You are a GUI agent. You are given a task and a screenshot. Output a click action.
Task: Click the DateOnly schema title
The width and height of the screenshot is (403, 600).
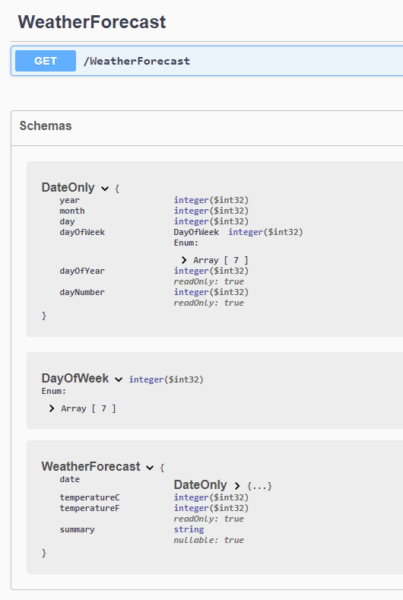(x=68, y=188)
